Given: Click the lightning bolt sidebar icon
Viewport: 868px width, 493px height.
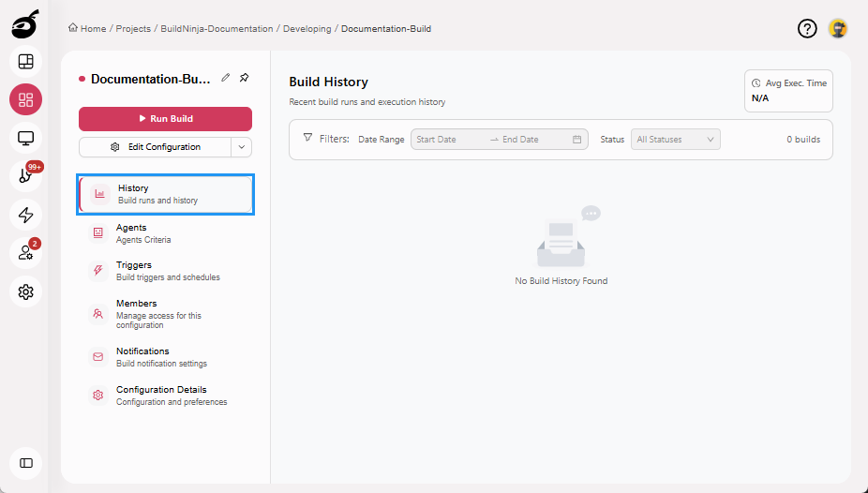Looking at the screenshot, I should click(x=26, y=215).
